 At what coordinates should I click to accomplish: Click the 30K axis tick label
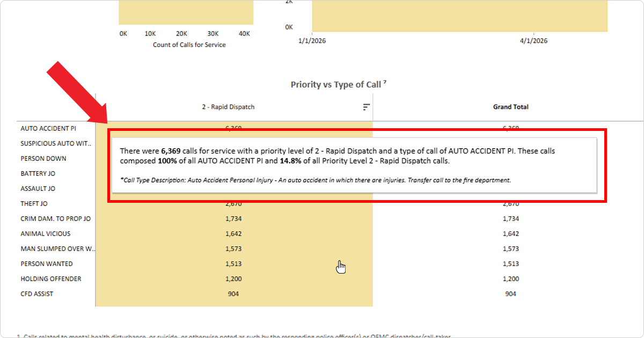point(213,34)
